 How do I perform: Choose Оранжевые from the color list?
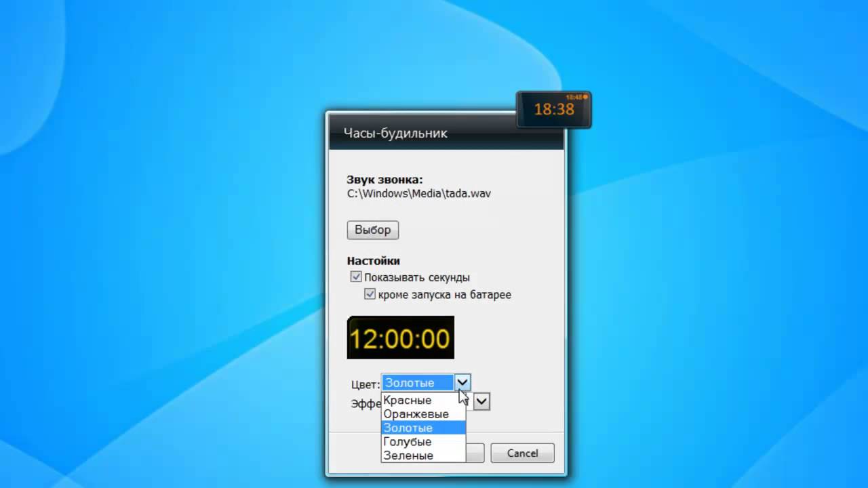[424, 414]
